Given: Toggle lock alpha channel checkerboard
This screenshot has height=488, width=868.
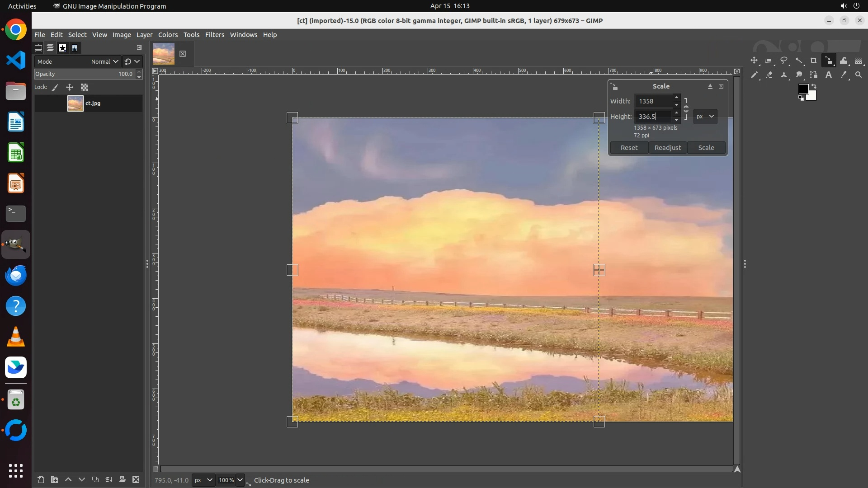Looking at the screenshot, I should coord(85,87).
